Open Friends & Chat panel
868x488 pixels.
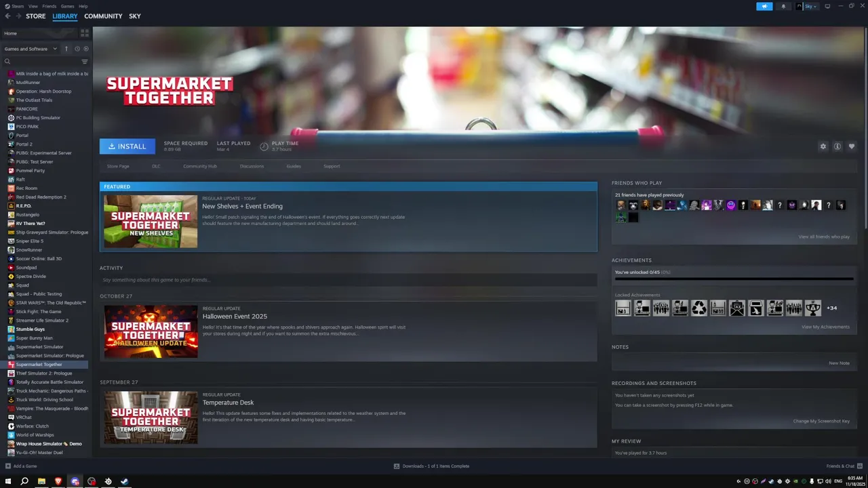point(844,466)
